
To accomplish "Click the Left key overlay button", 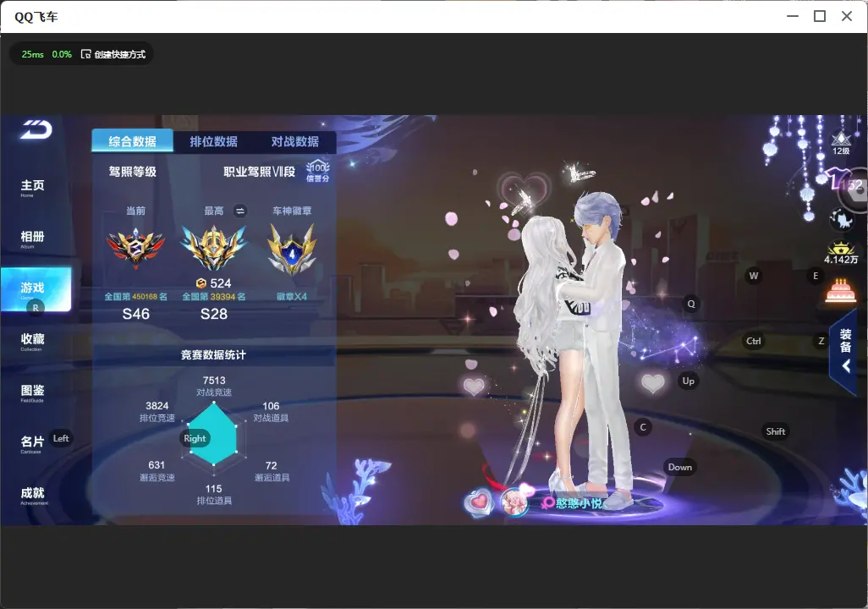I will pos(61,438).
